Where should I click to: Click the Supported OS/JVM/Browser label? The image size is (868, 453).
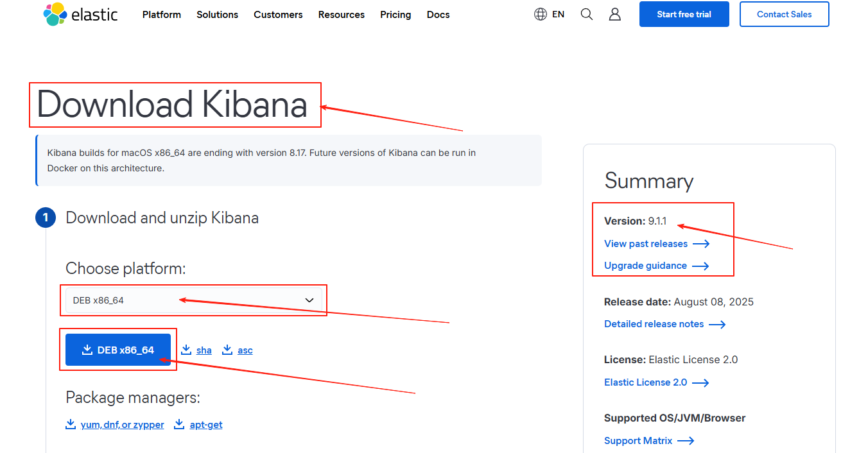tap(675, 418)
